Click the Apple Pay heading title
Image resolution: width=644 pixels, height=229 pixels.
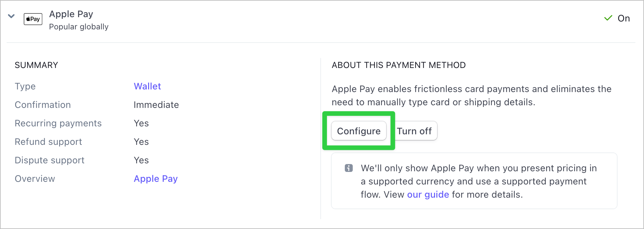click(71, 14)
